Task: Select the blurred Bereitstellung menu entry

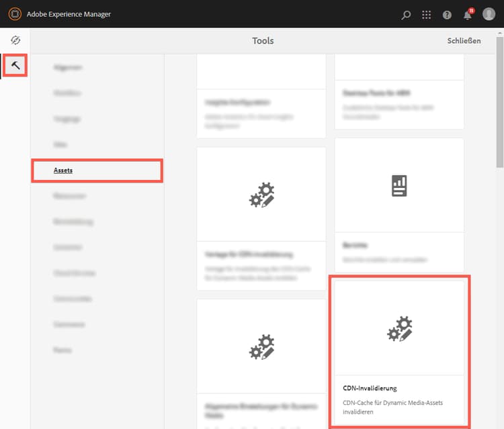Action: pyautogui.click(x=73, y=222)
